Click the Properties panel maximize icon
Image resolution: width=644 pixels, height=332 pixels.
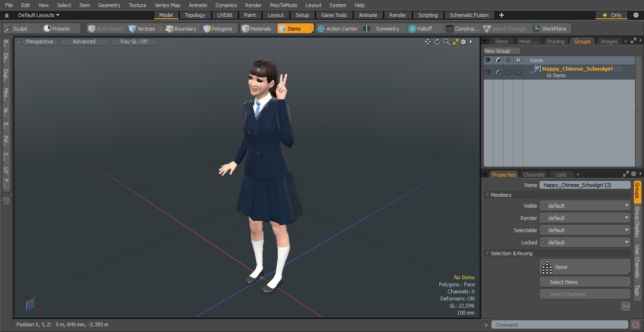coord(626,174)
